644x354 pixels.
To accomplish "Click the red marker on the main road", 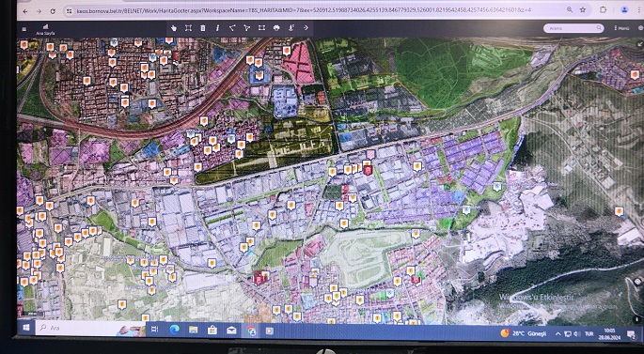I will tap(368, 170).
